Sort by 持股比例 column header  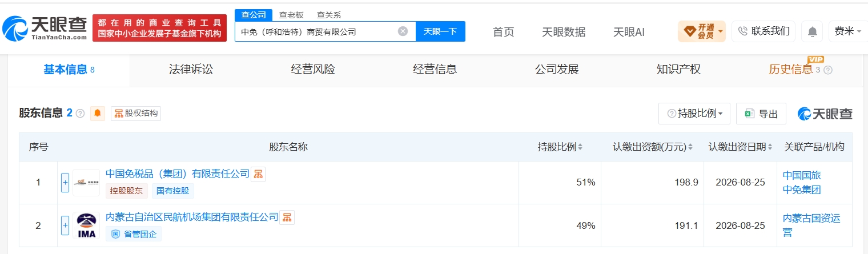point(560,147)
